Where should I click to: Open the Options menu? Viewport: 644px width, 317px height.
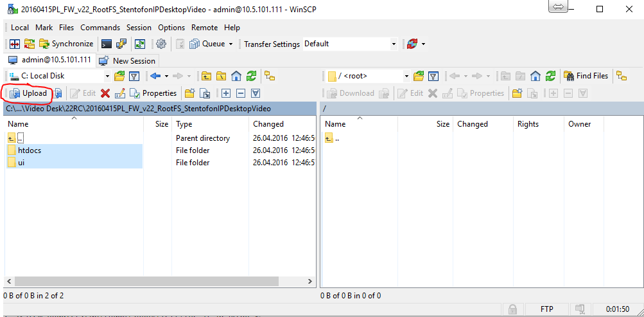click(171, 28)
